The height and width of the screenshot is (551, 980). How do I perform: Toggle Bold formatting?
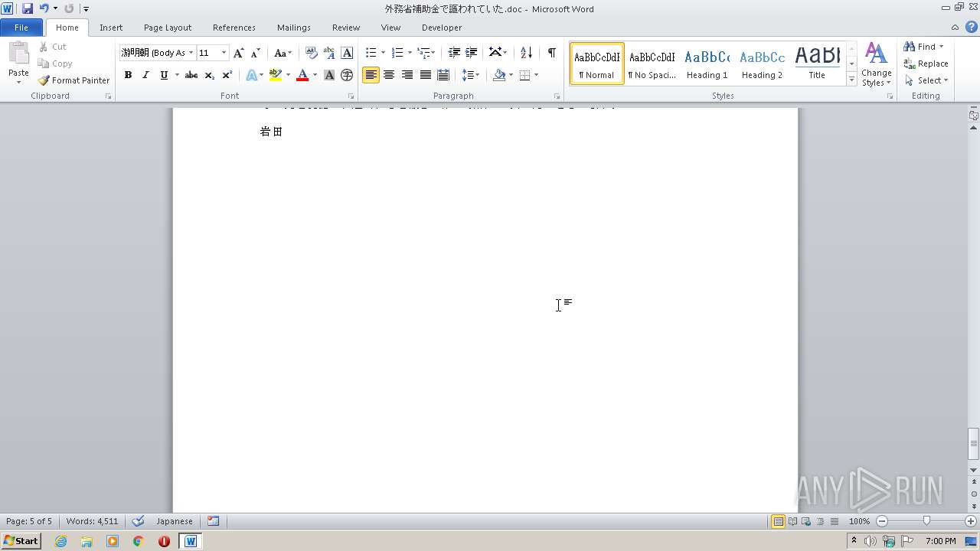pos(128,75)
